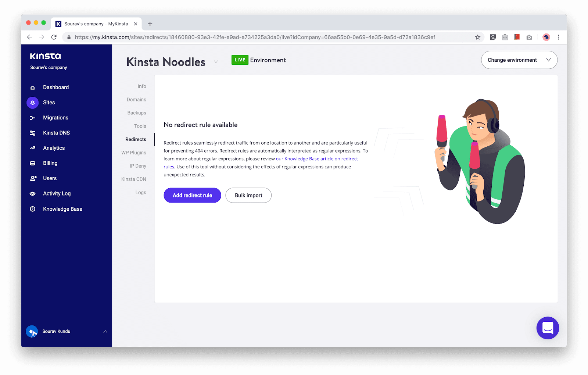
Task: Click the Chrome profile avatar icon
Action: coord(546,37)
